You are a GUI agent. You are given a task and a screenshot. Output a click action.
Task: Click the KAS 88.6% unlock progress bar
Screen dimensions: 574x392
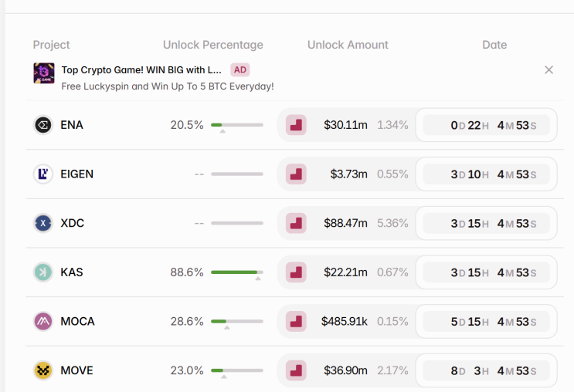236,272
